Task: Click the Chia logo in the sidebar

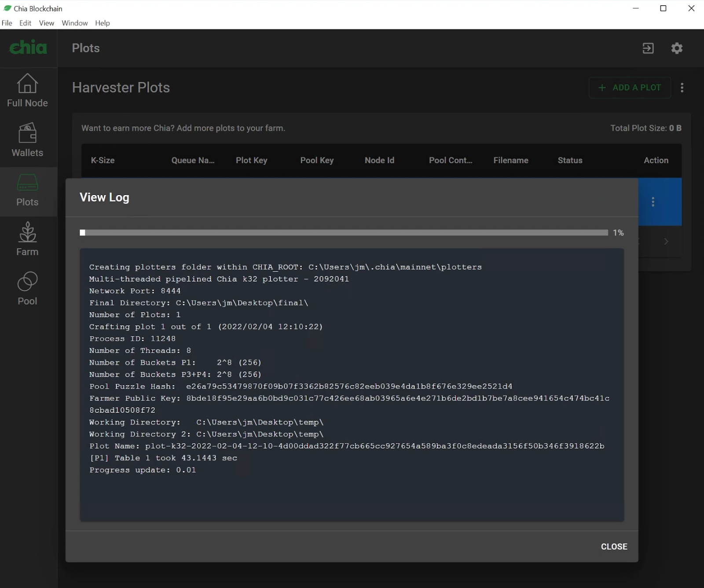Action: pyautogui.click(x=28, y=48)
